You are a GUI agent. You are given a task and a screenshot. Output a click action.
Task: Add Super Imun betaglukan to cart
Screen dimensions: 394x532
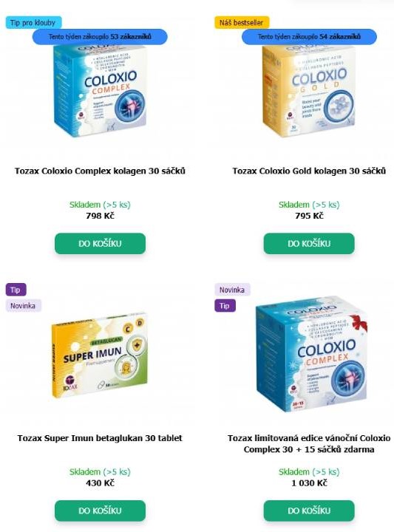tap(100, 511)
